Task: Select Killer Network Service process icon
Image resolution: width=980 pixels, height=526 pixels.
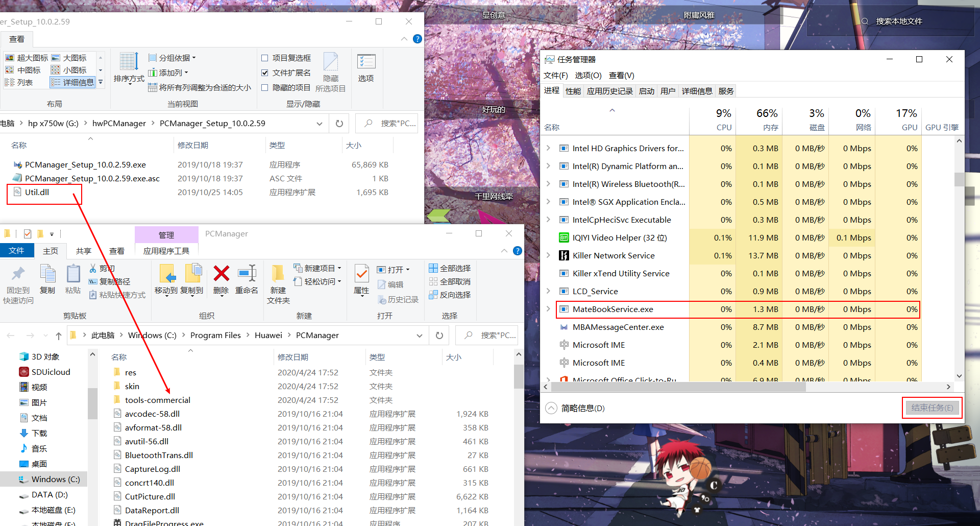Action: (x=564, y=255)
